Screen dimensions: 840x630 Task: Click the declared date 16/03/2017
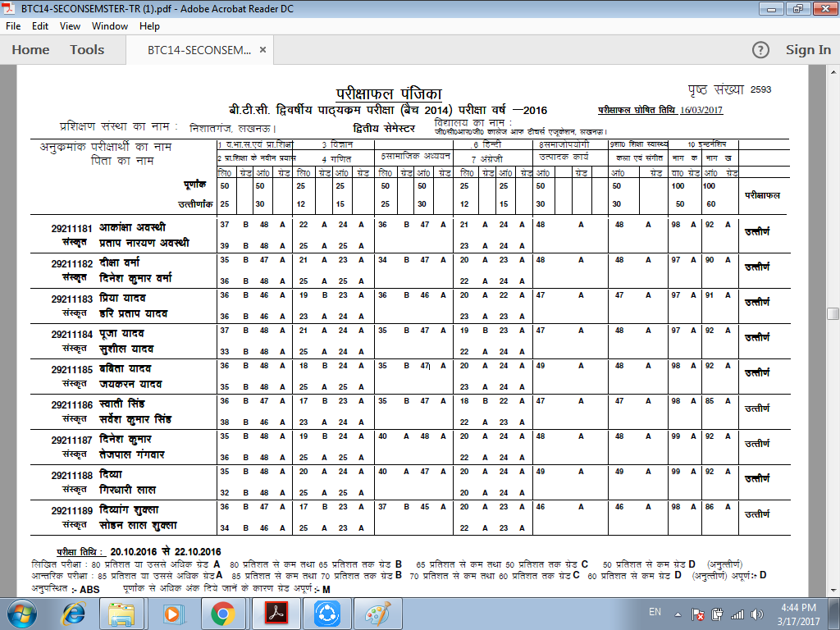(x=701, y=110)
